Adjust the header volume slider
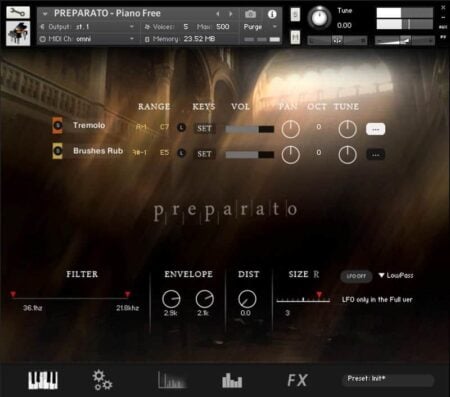 point(404,41)
